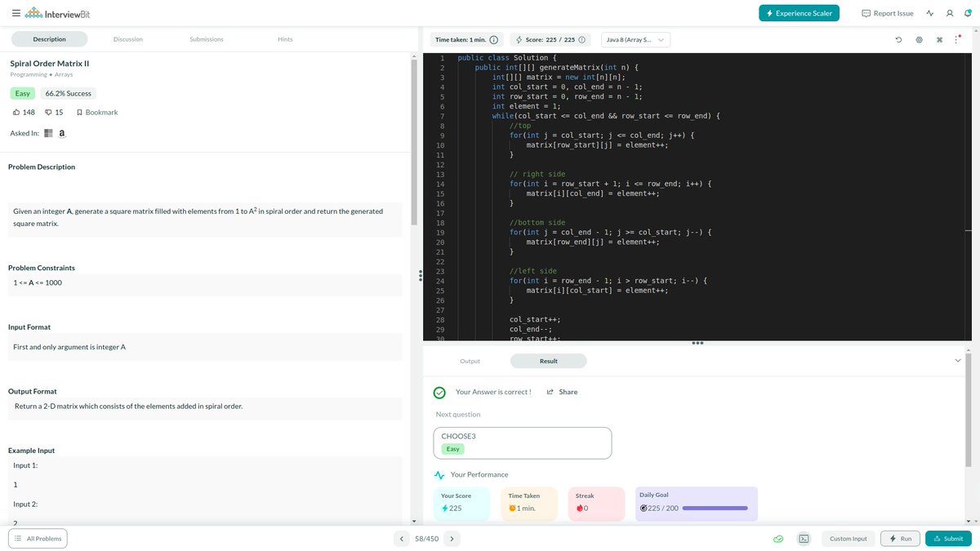This screenshot has height=551, width=980.
Task: Bookmark this problem
Action: pyautogui.click(x=96, y=112)
